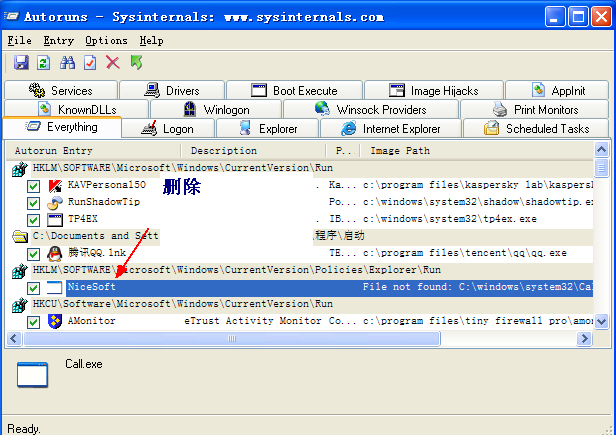
Task: Select the KAVPersonal50 entry text
Action: click(106, 185)
